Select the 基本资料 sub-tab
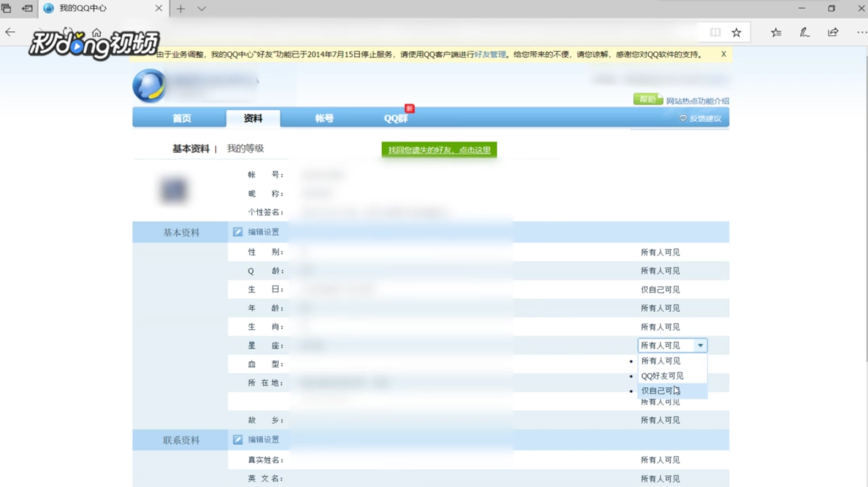The width and height of the screenshot is (868, 487). 191,149
